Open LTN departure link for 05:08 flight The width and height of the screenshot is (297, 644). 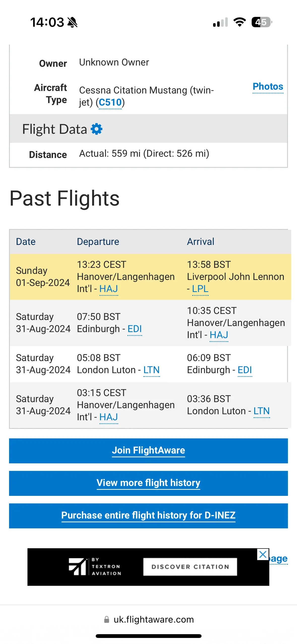point(151,370)
